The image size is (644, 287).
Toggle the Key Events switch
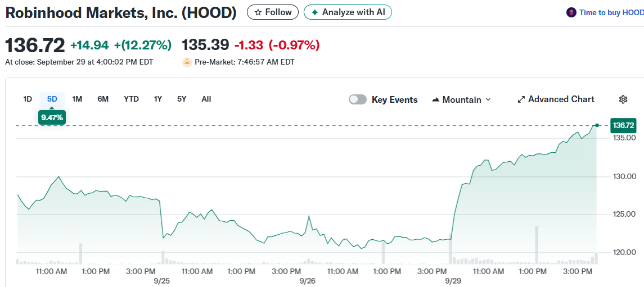pos(357,99)
